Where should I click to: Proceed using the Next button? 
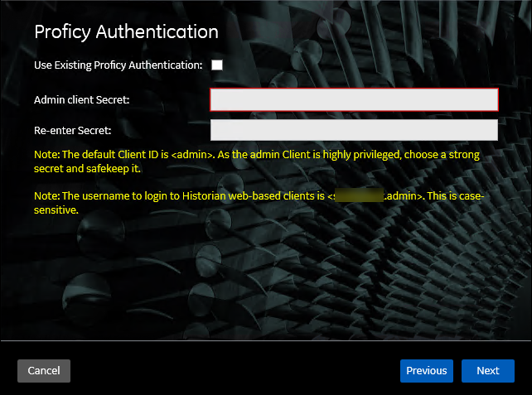[x=488, y=371]
